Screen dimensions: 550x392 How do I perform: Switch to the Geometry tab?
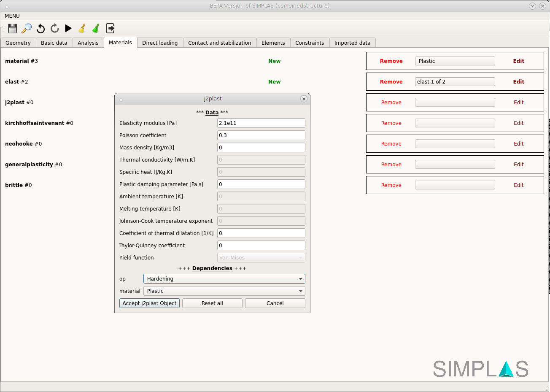point(18,43)
